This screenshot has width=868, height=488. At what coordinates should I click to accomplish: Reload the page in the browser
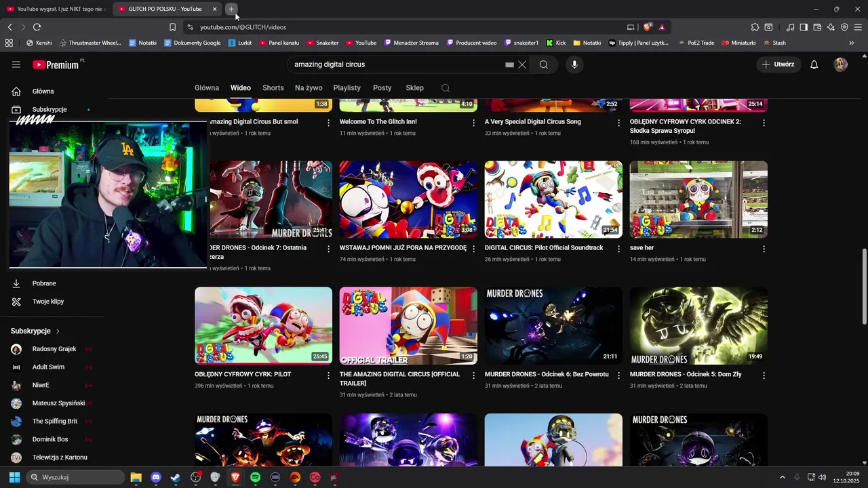pyautogui.click(x=37, y=27)
